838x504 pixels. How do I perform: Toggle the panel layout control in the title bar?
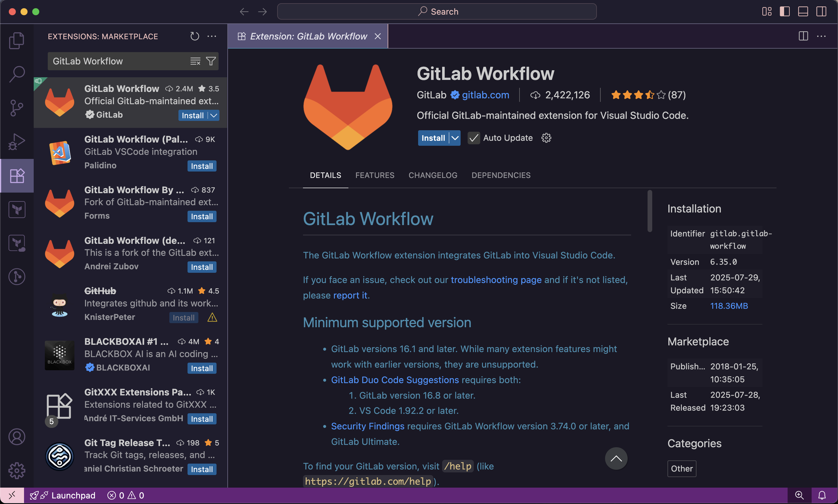pos(802,11)
